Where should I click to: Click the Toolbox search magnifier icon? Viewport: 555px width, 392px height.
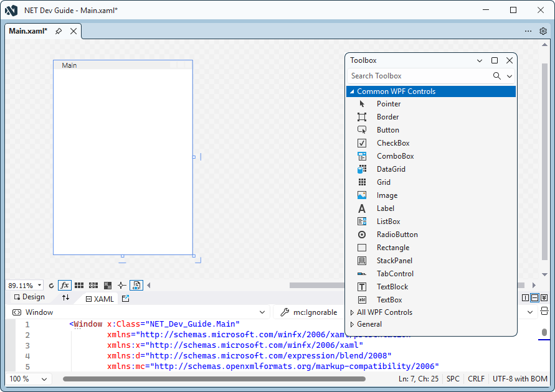pos(497,76)
